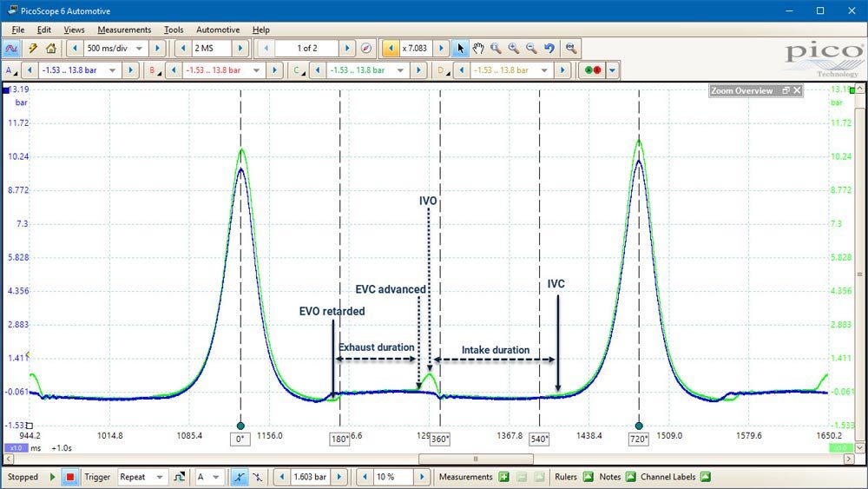The width and height of the screenshot is (868, 489).
Task: Increase zoom factor x 7.083
Action: [x=441, y=49]
